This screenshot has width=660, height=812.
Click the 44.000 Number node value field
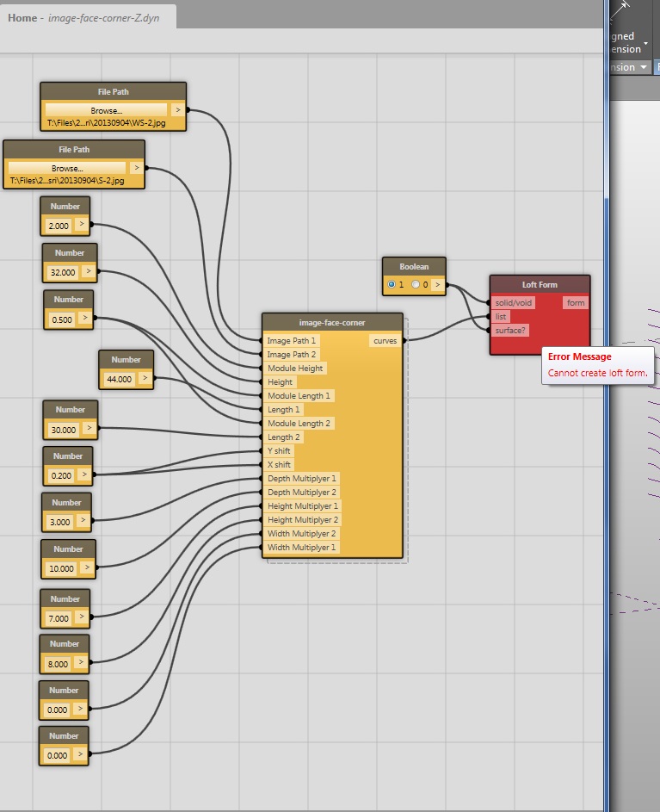(119, 379)
